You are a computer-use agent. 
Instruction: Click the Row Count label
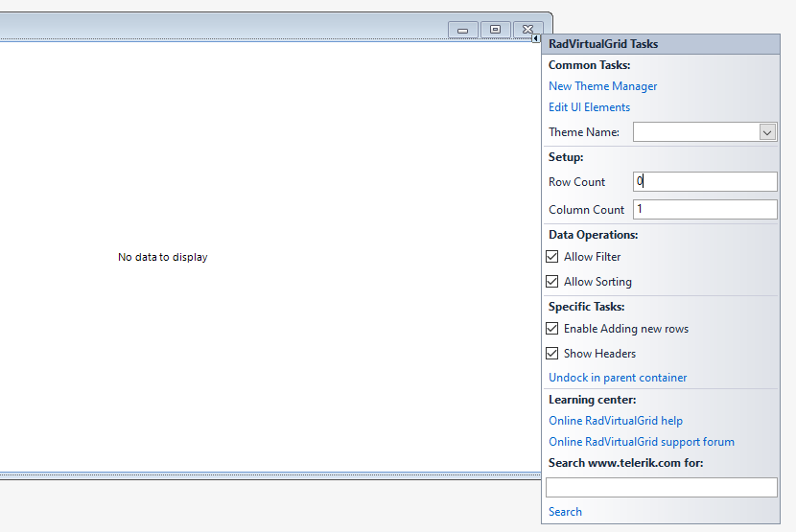point(576,182)
